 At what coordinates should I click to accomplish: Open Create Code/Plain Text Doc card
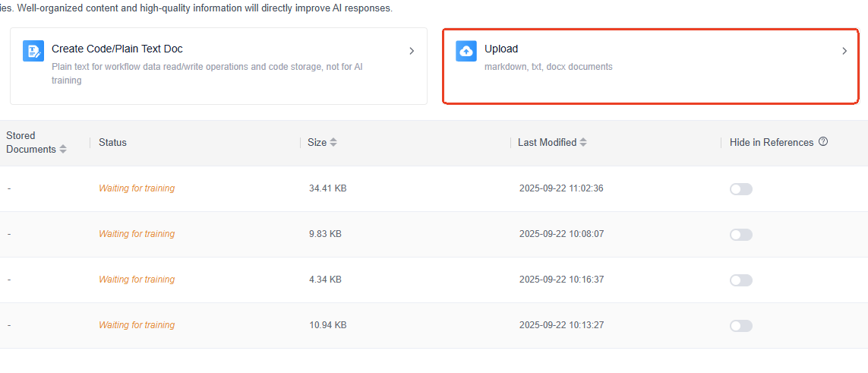coord(218,66)
